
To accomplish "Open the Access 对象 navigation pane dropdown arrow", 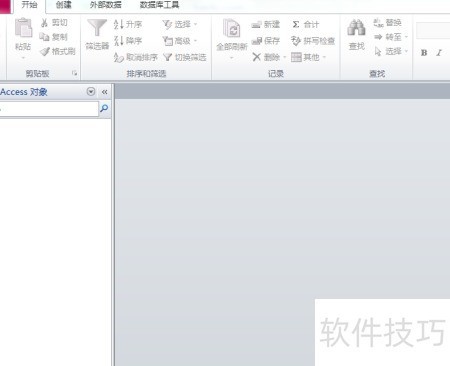I will pyautogui.click(x=91, y=92).
